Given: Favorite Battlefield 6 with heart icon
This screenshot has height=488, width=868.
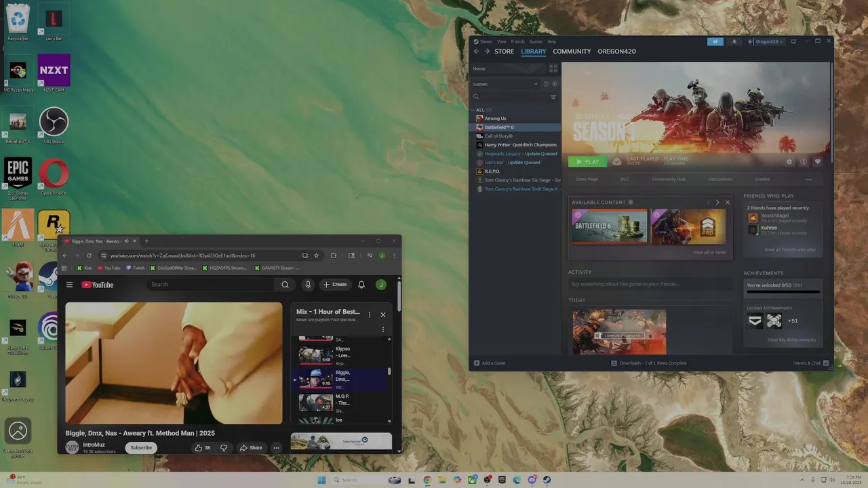Looking at the screenshot, I should pos(818,162).
